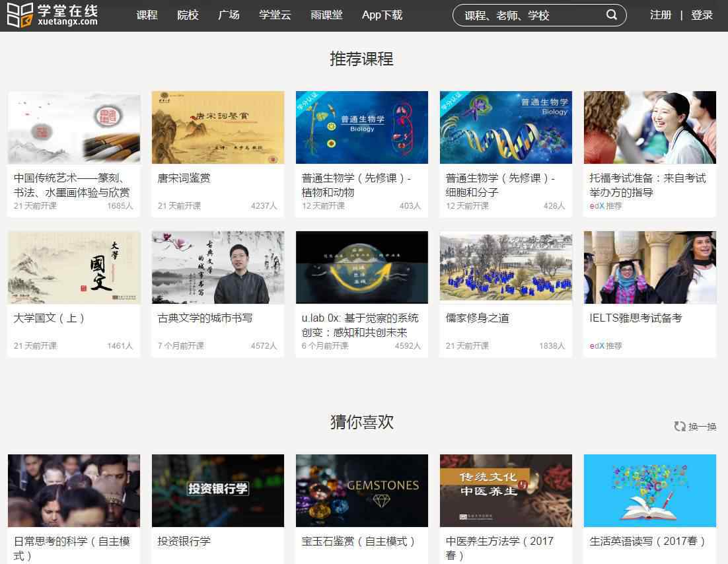This screenshot has width=728, height=564.
Task: Click the 古典文学的城市书写 course title
Action: click(x=205, y=318)
